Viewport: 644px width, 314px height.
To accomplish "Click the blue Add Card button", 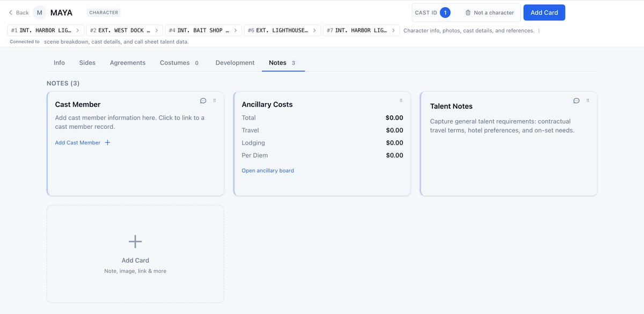I will [x=544, y=12].
